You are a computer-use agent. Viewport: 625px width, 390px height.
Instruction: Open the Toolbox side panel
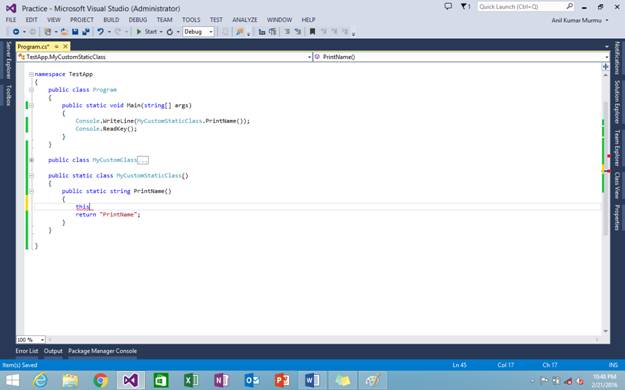click(x=8, y=95)
